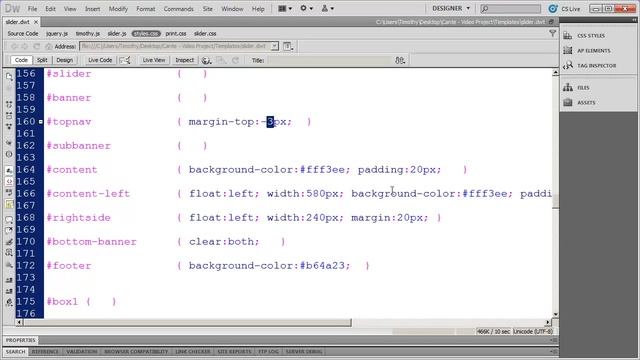
Task: Click vertical scrollbar thumb in code view
Action: (x=556, y=202)
